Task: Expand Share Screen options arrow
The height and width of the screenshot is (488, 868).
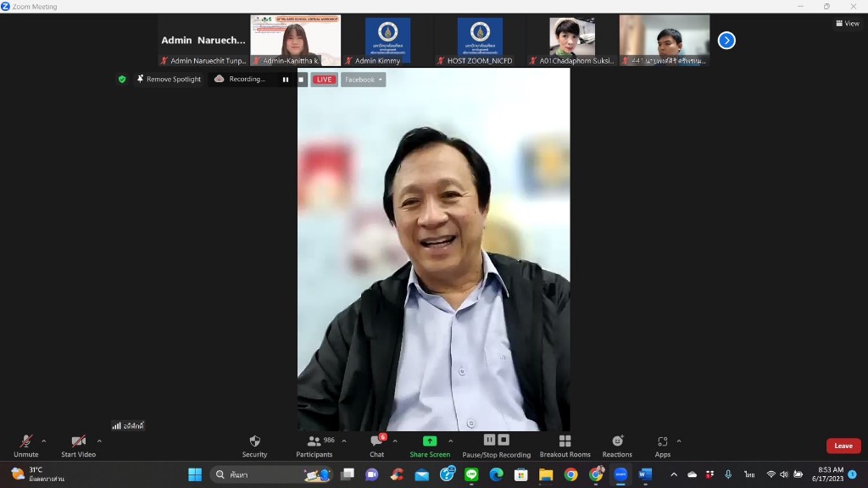Action: tap(451, 441)
